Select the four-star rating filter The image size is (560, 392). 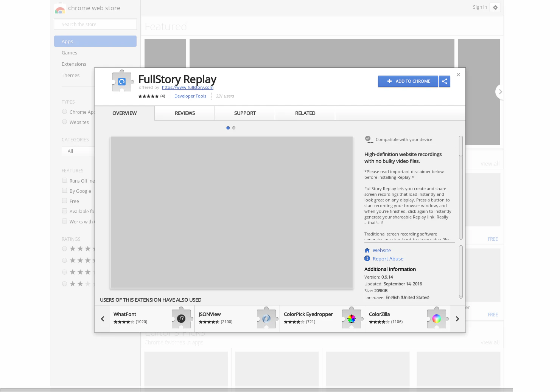64,260
